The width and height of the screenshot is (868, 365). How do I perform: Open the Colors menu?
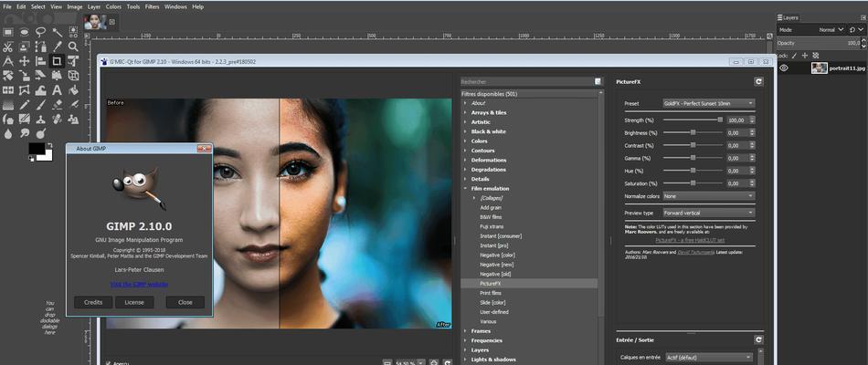[113, 6]
